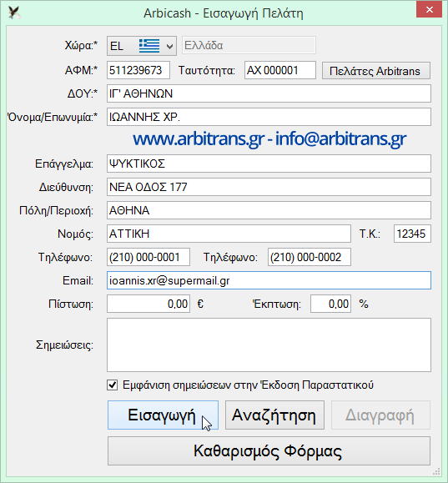Click the Έκπτωση discount percent field
Image resolution: width=448 pixels, height=483 pixels.
coord(330,304)
